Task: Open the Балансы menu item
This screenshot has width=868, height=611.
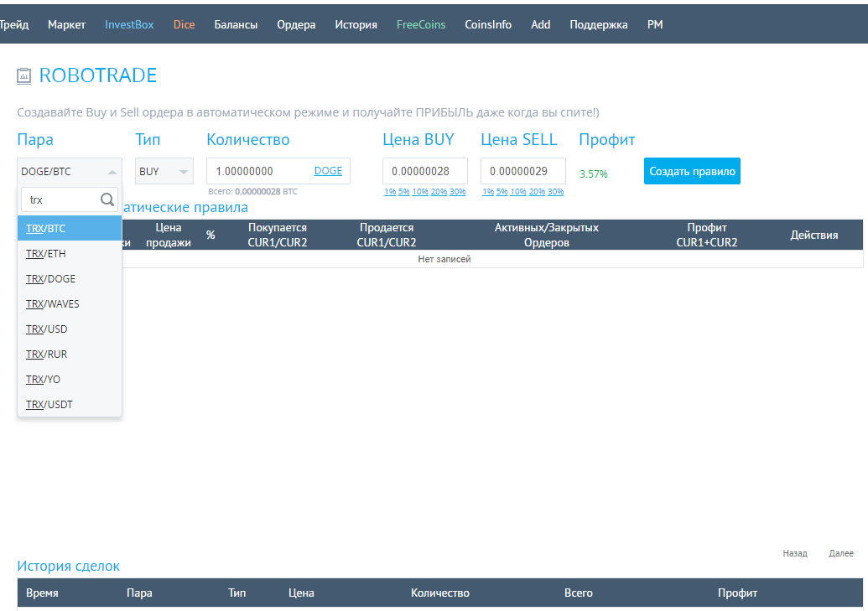Action: (x=236, y=24)
